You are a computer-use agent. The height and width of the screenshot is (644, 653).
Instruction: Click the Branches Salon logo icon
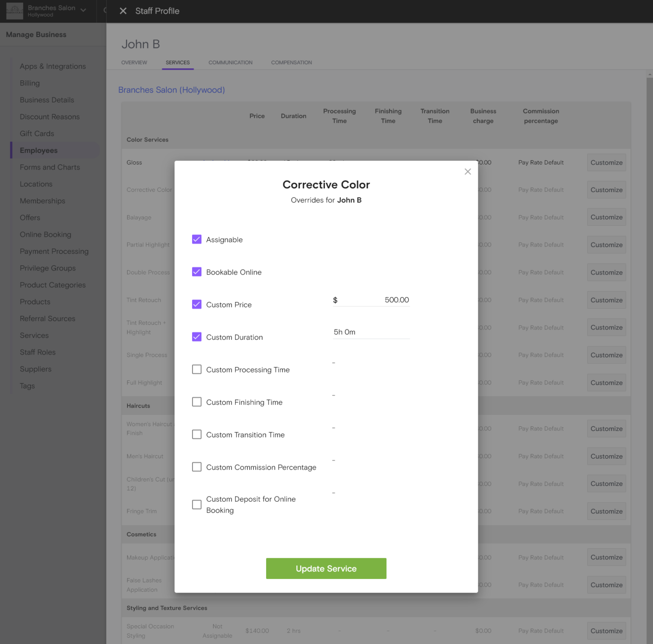click(14, 11)
